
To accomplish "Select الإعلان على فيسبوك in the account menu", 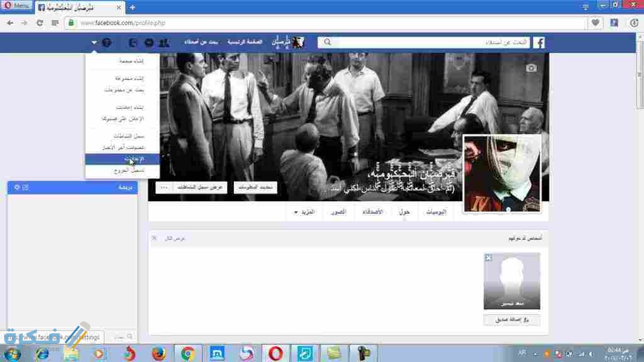I will coord(123,119).
